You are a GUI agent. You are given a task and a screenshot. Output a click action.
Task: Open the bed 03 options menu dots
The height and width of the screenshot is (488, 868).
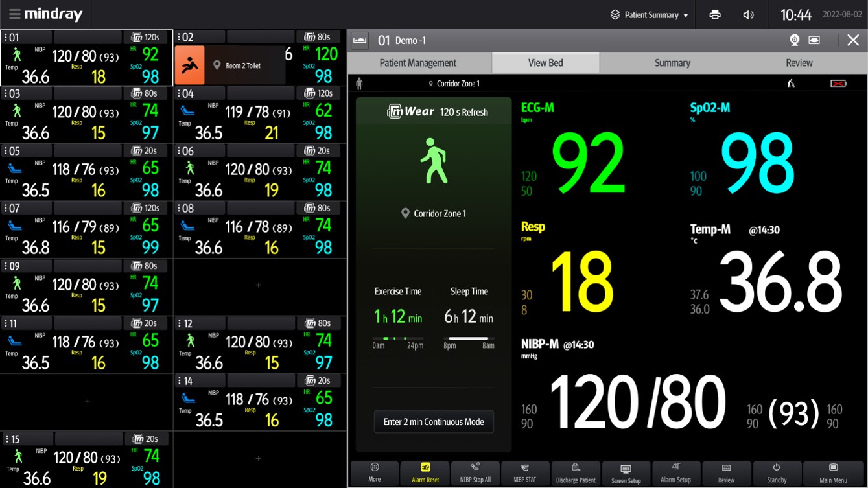click(6, 94)
